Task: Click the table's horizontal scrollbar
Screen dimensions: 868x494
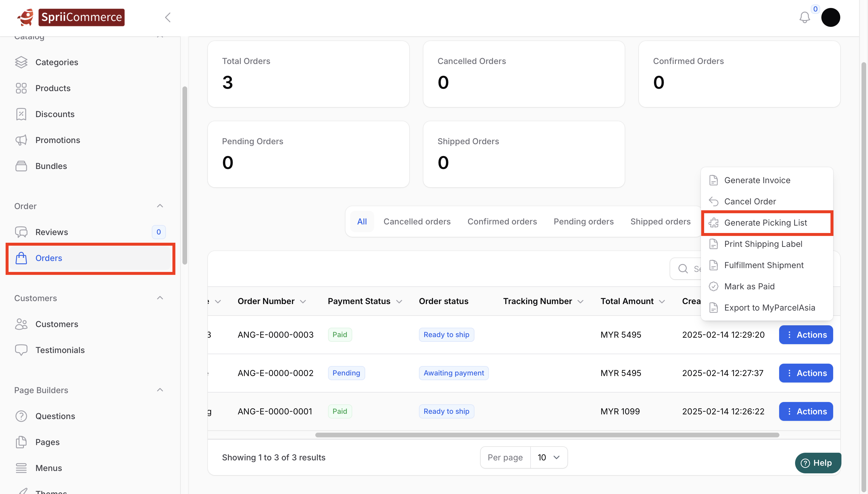Action: (x=547, y=435)
